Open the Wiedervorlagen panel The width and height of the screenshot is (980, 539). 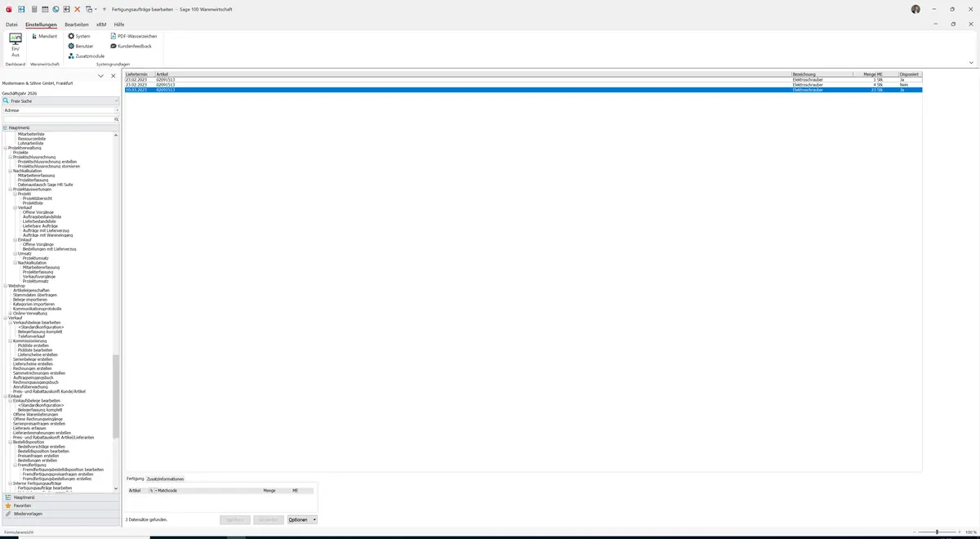pos(61,514)
